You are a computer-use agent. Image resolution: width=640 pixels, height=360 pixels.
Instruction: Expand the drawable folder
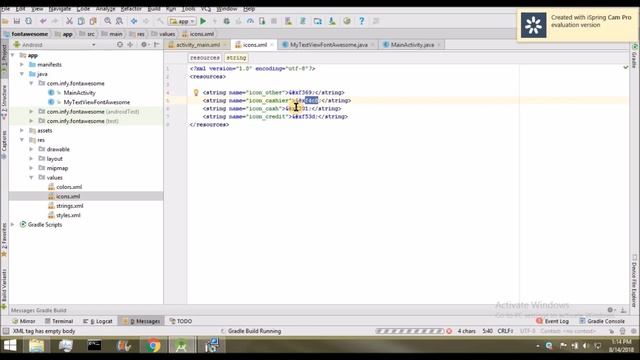click(x=31, y=149)
